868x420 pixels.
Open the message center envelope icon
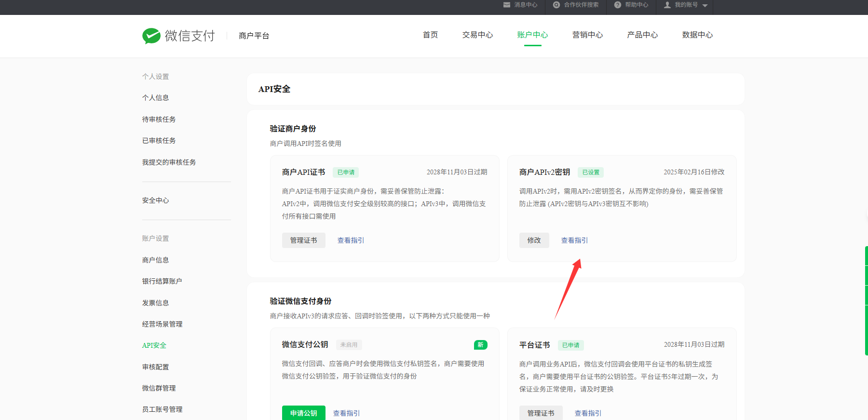506,5
